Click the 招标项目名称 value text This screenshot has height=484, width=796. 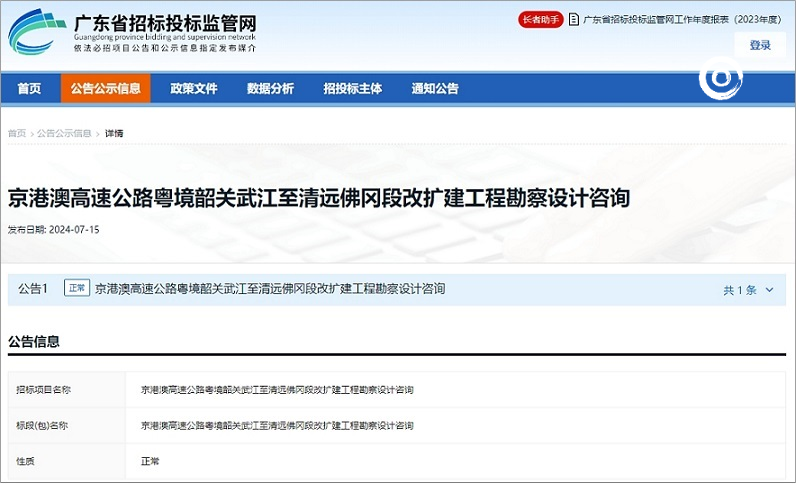pyautogui.click(x=277, y=389)
